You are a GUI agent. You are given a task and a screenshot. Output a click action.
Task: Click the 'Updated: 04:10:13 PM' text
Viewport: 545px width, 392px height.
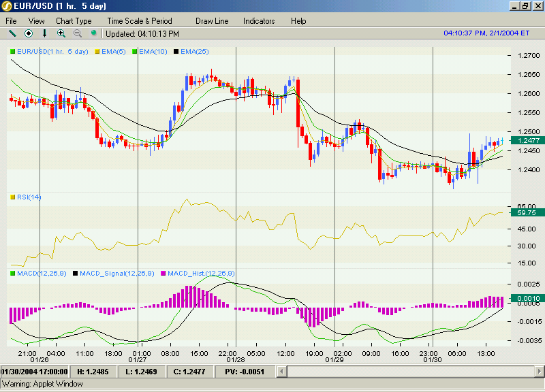[142, 33]
